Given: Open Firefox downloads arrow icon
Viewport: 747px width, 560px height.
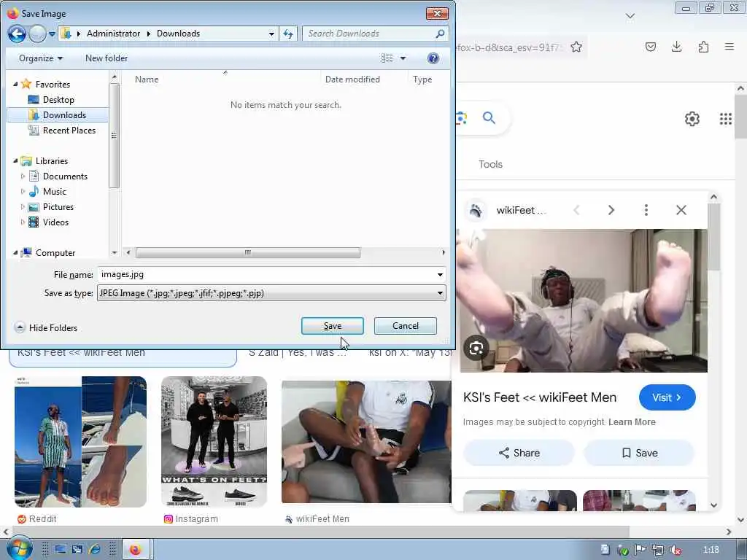Looking at the screenshot, I should 676,46.
